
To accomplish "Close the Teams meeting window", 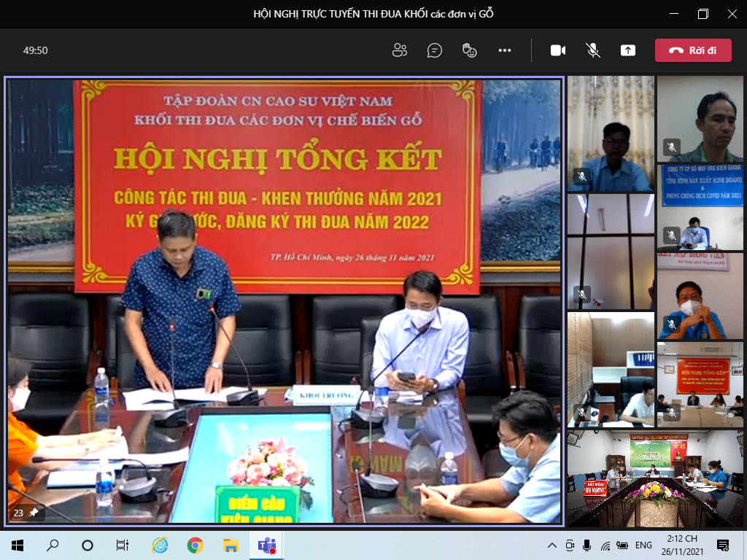I will [732, 14].
